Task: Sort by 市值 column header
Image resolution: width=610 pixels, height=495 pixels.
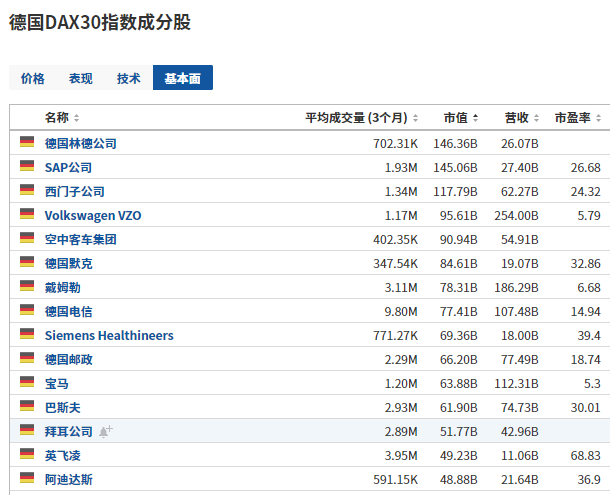Action: coord(461,118)
